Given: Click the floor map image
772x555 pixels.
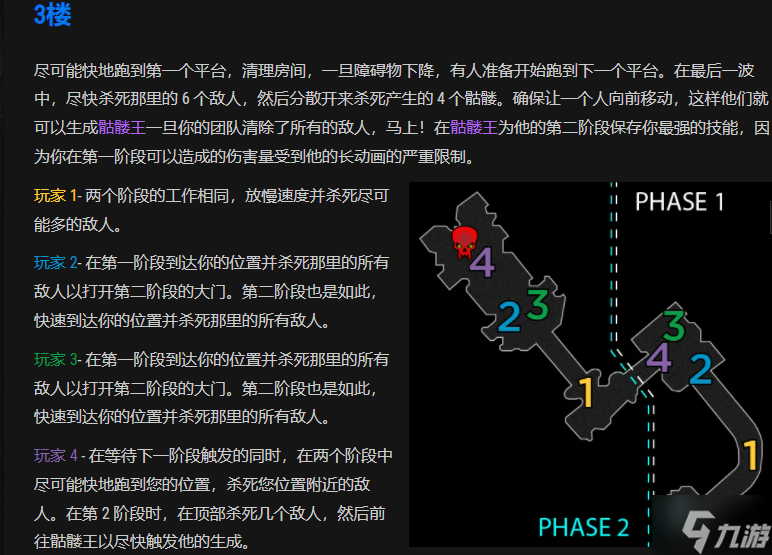Looking at the screenshot, I should point(590,364).
